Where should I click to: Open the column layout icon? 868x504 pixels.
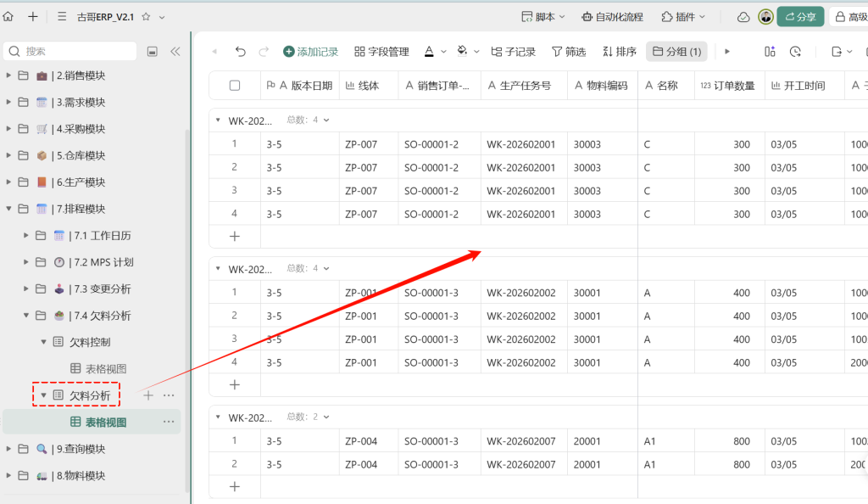pos(770,52)
